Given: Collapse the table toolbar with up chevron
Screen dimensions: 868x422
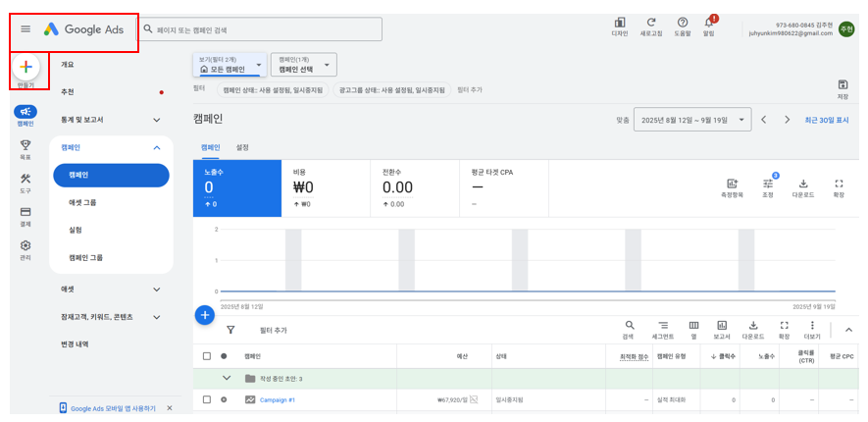Looking at the screenshot, I should click(848, 330).
